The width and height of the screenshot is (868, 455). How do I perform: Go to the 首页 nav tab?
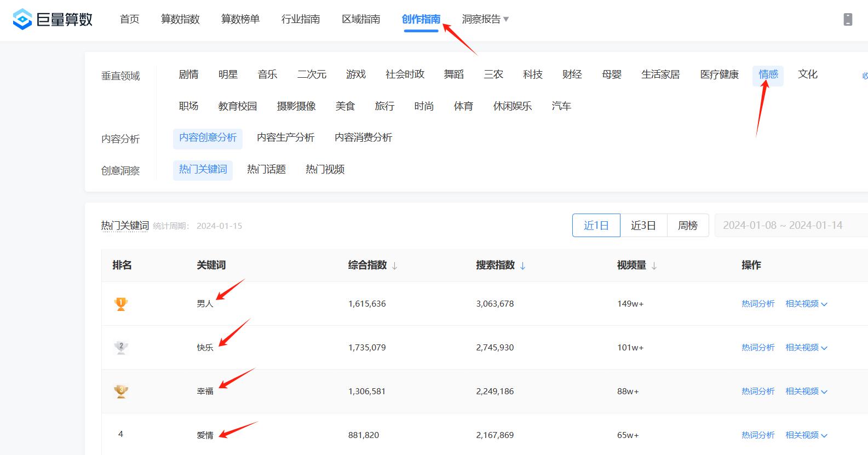click(130, 19)
